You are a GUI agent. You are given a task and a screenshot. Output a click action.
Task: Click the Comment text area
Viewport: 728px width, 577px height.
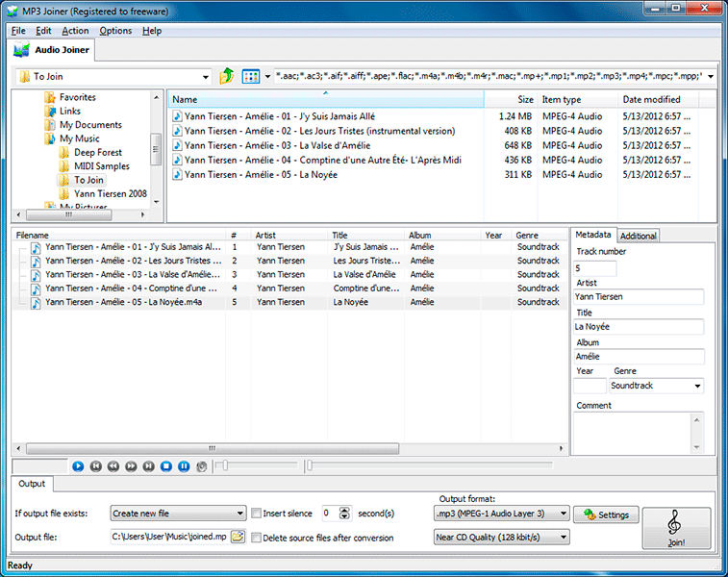(x=633, y=432)
